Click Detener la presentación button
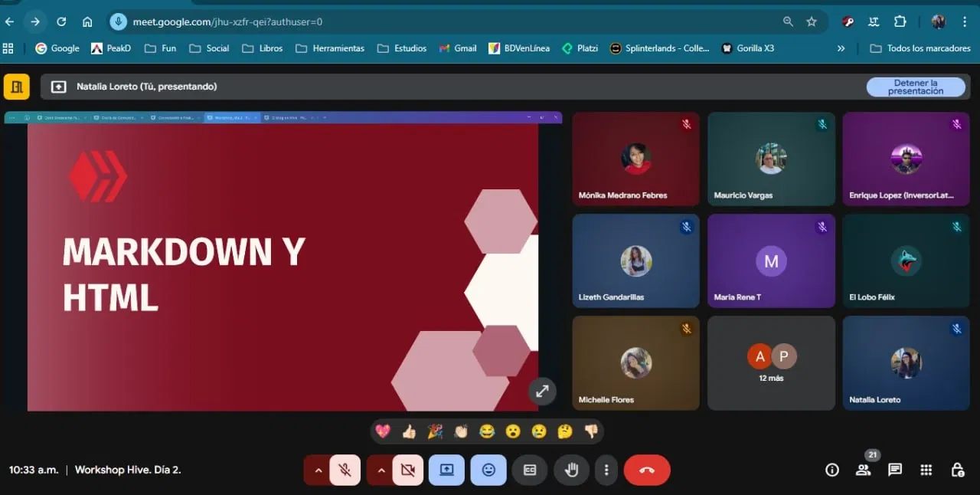Image resolution: width=980 pixels, height=495 pixels. coord(916,87)
